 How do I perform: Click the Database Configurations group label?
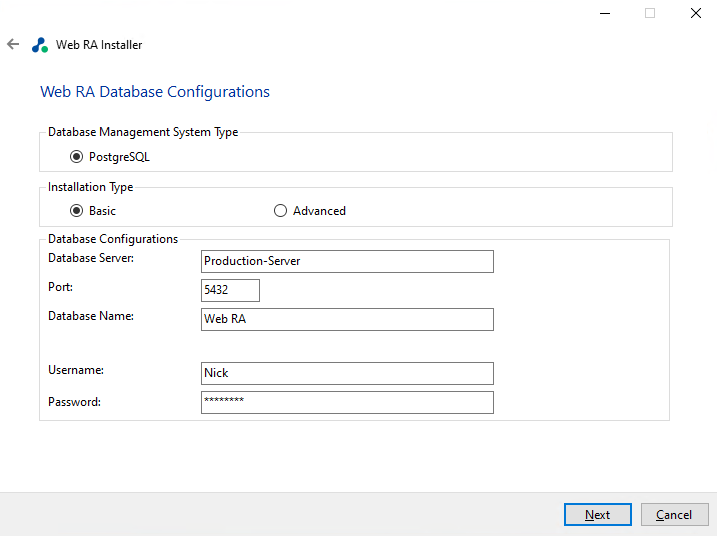coord(113,239)
